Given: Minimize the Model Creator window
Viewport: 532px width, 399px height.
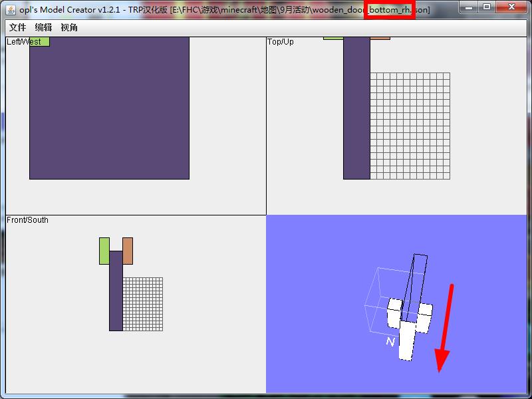Looking at the screenshot, I should pyautogui.click(x=470, y=7).
